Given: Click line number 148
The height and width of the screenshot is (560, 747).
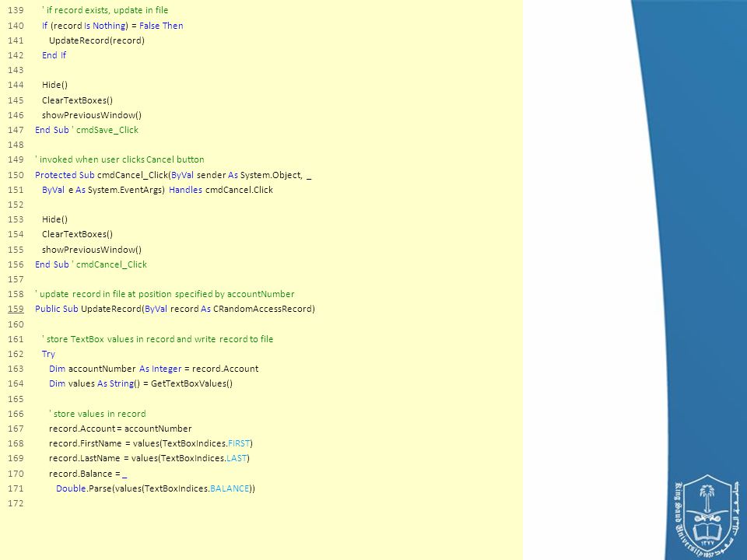Looking at the screenshot, I should [16, 145].
